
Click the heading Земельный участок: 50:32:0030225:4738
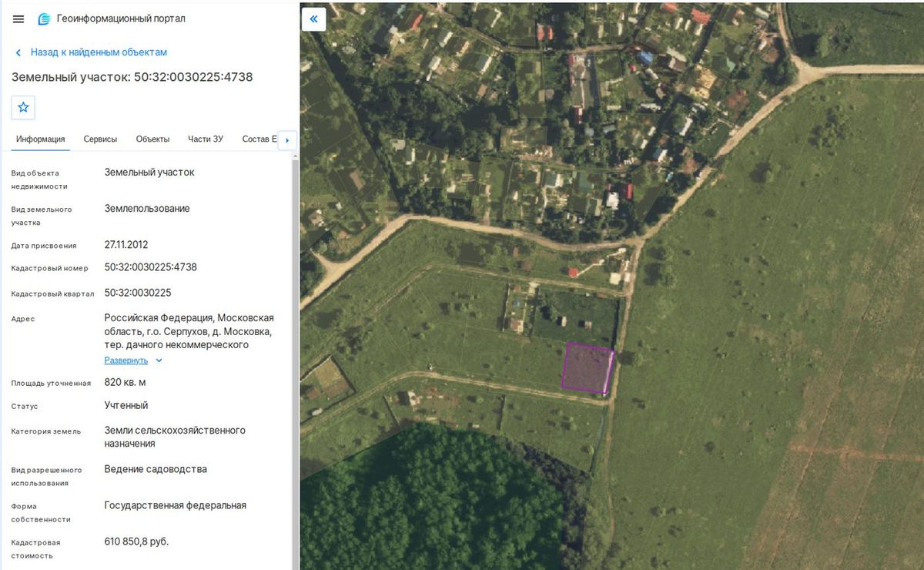(132, 77)
